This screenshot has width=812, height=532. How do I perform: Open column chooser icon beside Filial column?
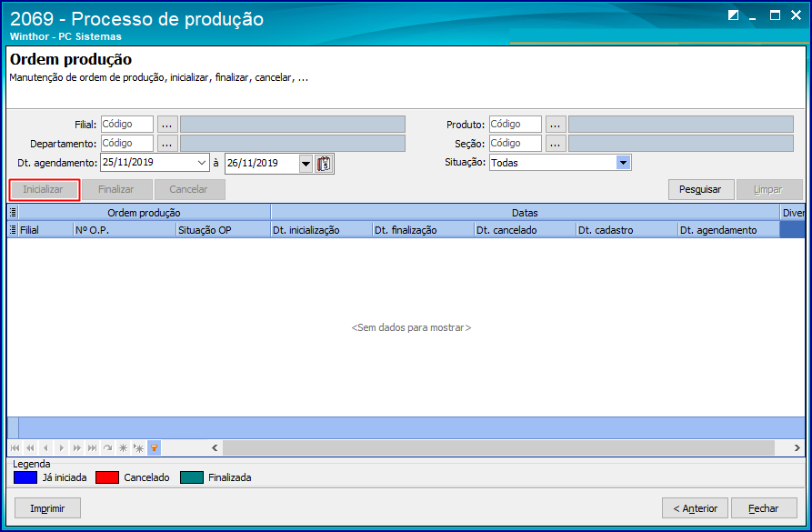13,230
